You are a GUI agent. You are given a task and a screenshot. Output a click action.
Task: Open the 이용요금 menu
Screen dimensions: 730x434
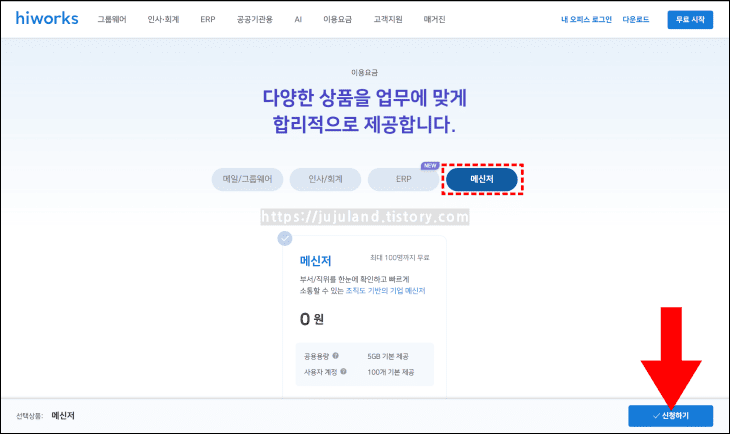[x=338, y=20]
